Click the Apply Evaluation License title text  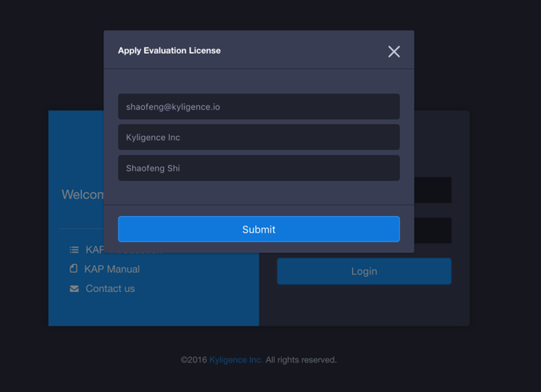169,50
